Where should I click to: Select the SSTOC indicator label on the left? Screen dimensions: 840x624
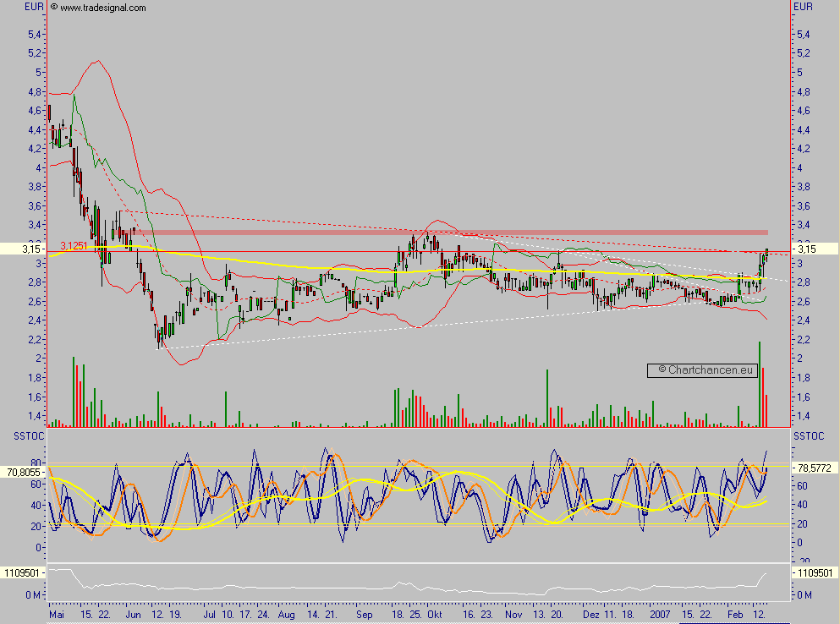tap(29, 436)
